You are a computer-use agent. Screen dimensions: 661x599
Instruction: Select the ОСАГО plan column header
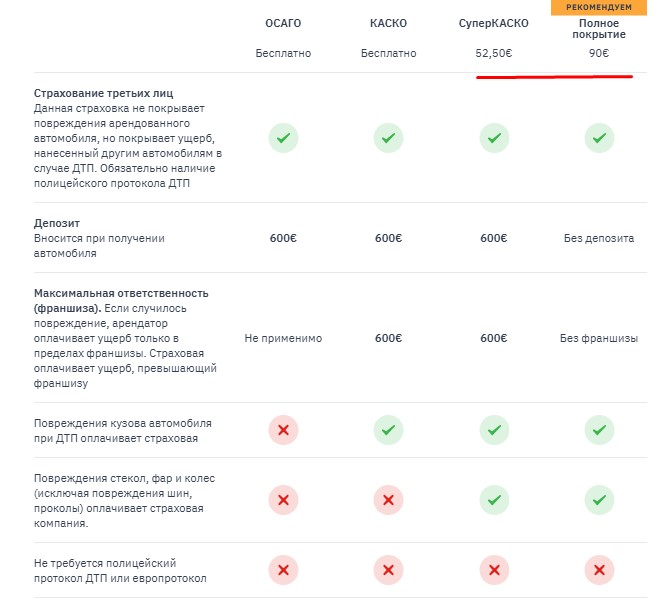[x=283, y=23]
